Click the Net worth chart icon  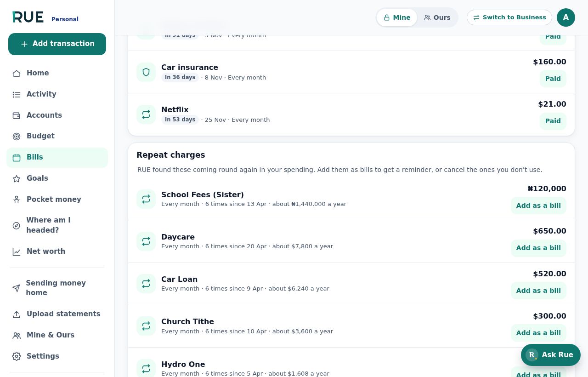[x=17, y=251]
